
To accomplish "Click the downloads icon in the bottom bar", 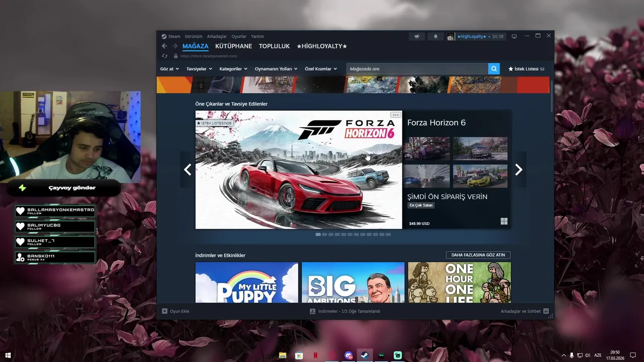I will 313,311.
